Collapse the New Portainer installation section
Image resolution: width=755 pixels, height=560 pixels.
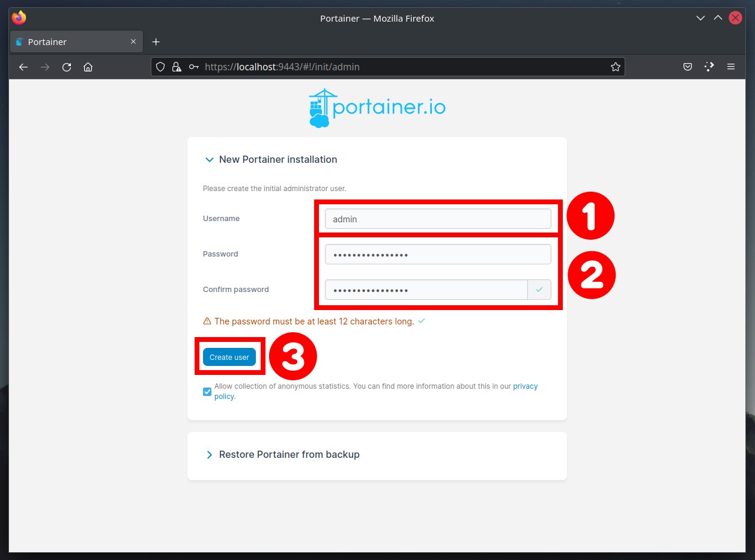(271, 159)
